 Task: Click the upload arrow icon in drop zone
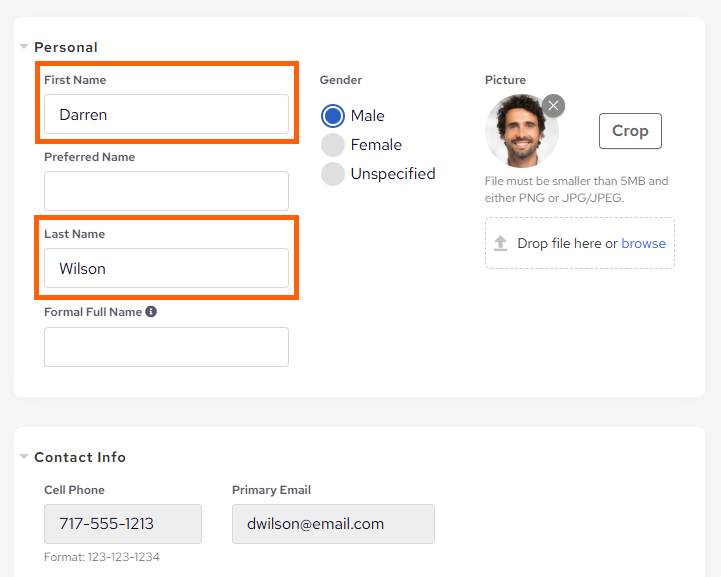[x=500, y=243]
